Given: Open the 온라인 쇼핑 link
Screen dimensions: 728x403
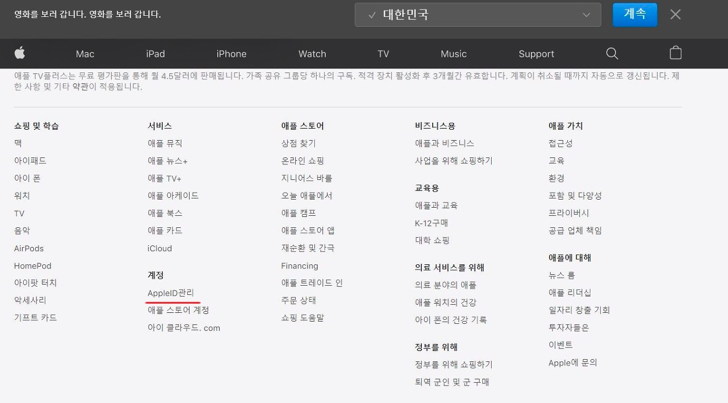Looking at the screenshot, I should click(302, 161).
